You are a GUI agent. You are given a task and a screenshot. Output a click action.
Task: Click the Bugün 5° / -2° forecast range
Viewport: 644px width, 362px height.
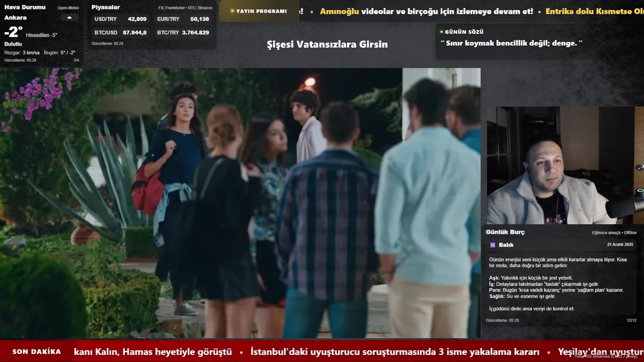click(x=60, y=52)
